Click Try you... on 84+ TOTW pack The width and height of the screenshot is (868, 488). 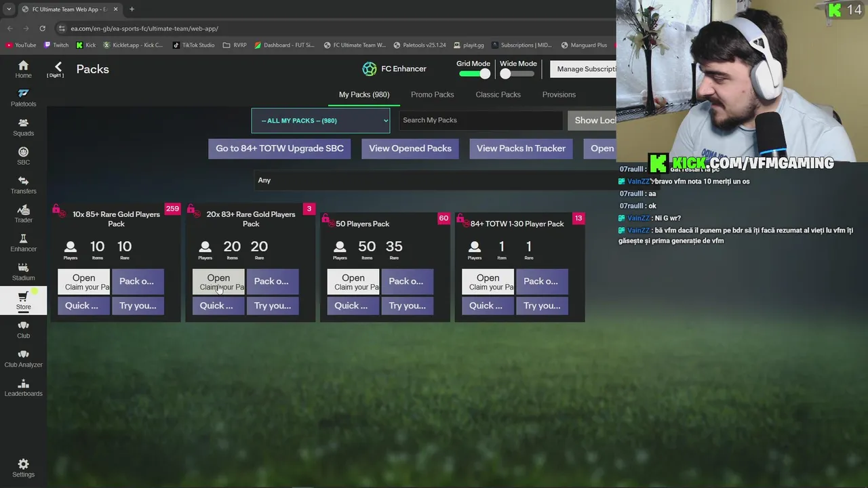(x=542, y=306)
